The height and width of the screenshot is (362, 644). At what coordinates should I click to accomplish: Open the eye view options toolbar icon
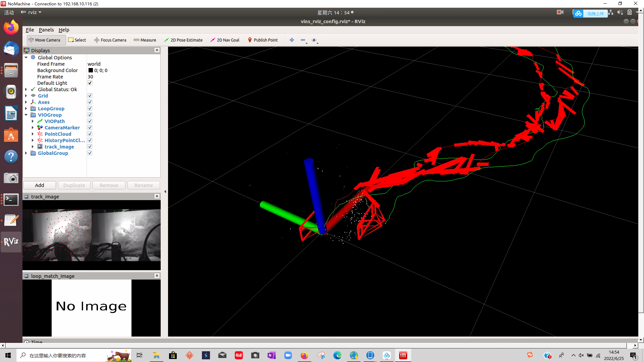click(314, 40)
